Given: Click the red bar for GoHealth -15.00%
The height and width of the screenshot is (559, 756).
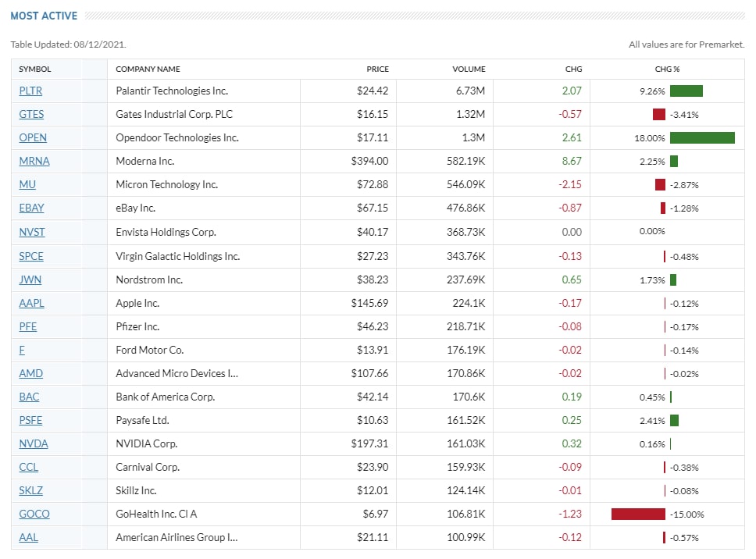Looking at the screenshot, I should pos(638,514).
